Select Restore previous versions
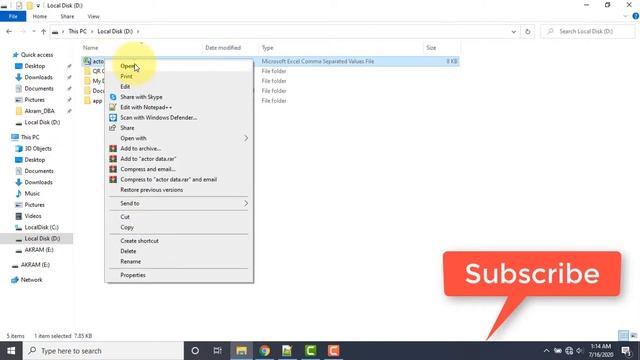The width and height of the screenshot is (640, 360). point(151,190)
